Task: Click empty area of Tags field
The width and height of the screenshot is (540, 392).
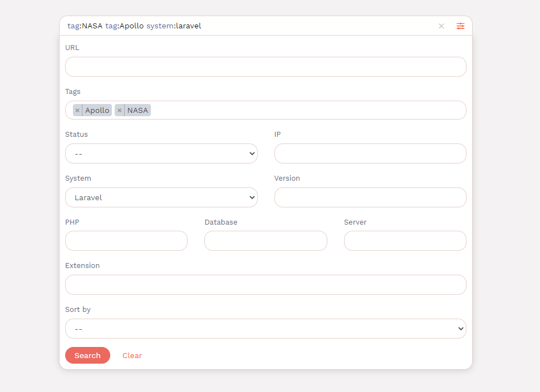Action: [306, 110]
